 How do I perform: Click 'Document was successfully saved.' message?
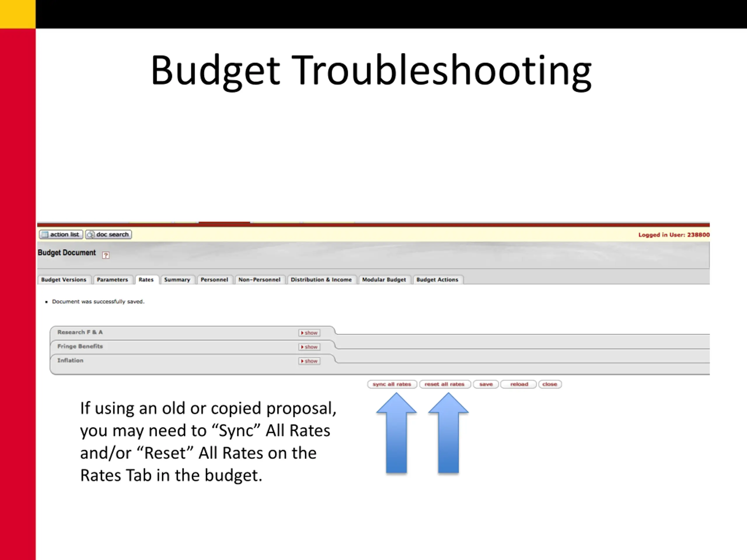(98, 301)
